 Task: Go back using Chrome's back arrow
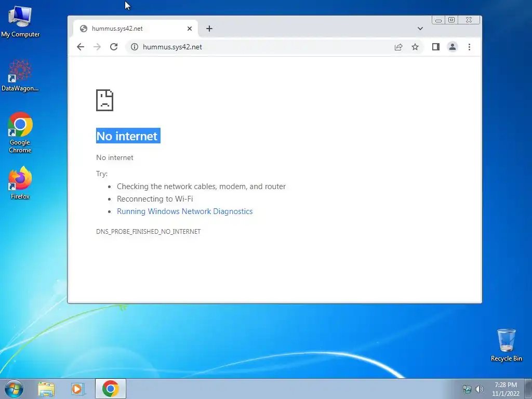81,47
